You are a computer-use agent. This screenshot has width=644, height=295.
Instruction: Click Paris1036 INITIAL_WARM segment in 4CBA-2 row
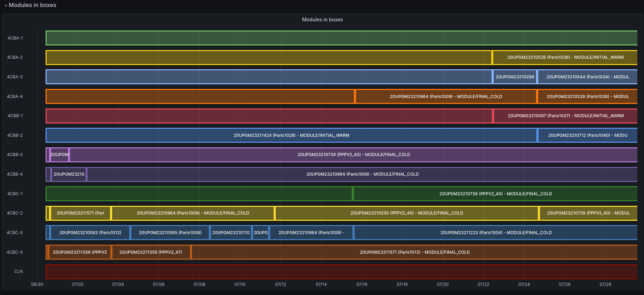[x=565, y=57]
